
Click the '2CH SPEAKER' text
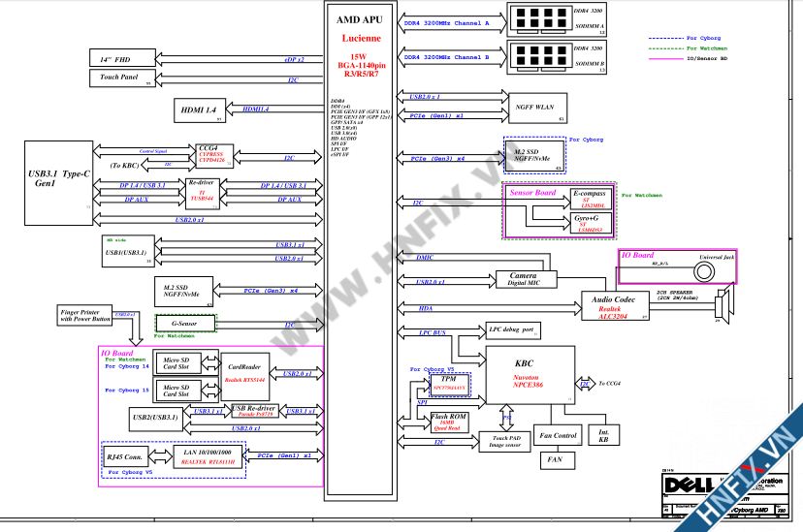point(674,293)
